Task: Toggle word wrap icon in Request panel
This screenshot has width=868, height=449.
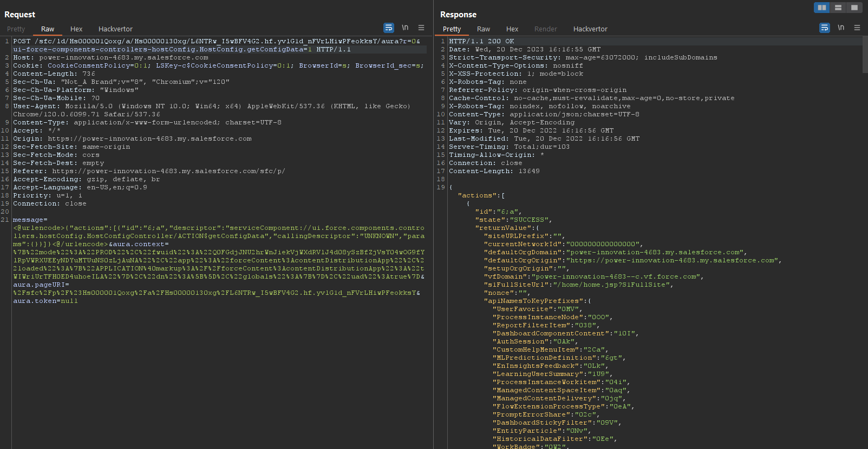Action: pos(388,28)
